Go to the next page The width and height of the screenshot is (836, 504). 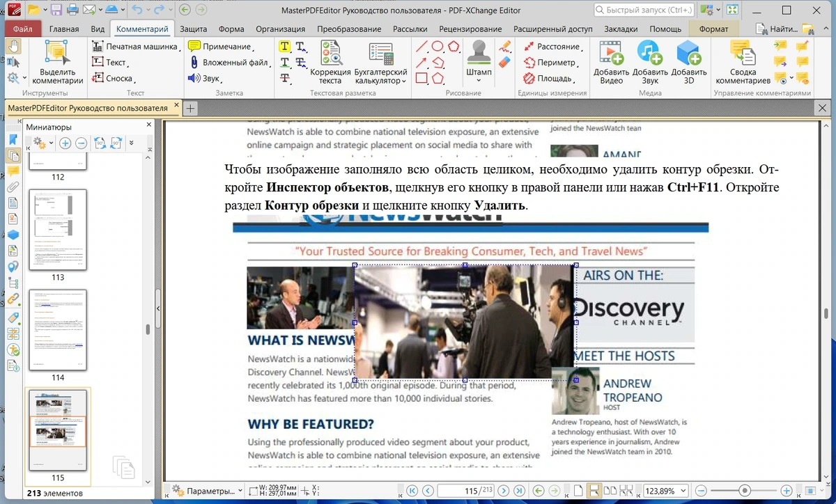pyautogui.click(x=503, y=491)
